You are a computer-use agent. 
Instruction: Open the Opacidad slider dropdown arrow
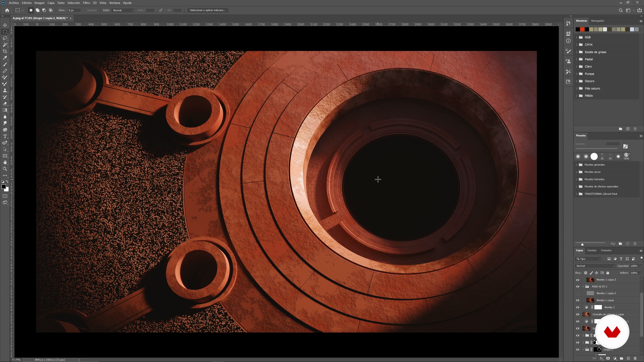click(x=641, y=266)
